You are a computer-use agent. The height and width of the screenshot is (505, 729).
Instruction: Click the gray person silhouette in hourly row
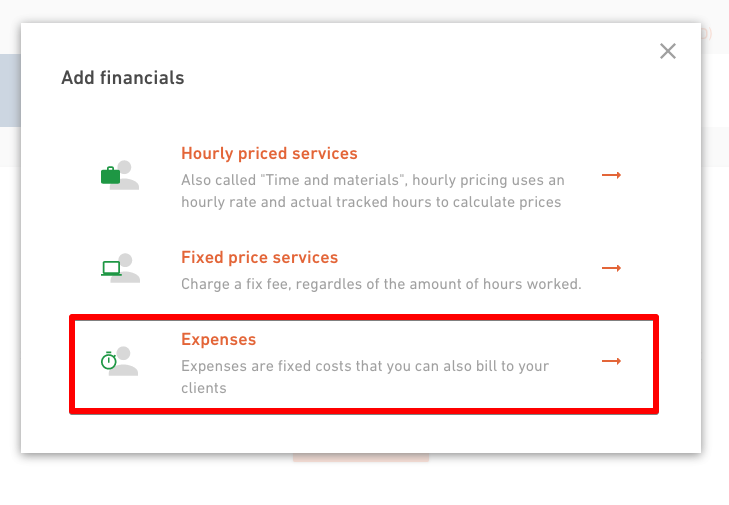tap(126, 175)
